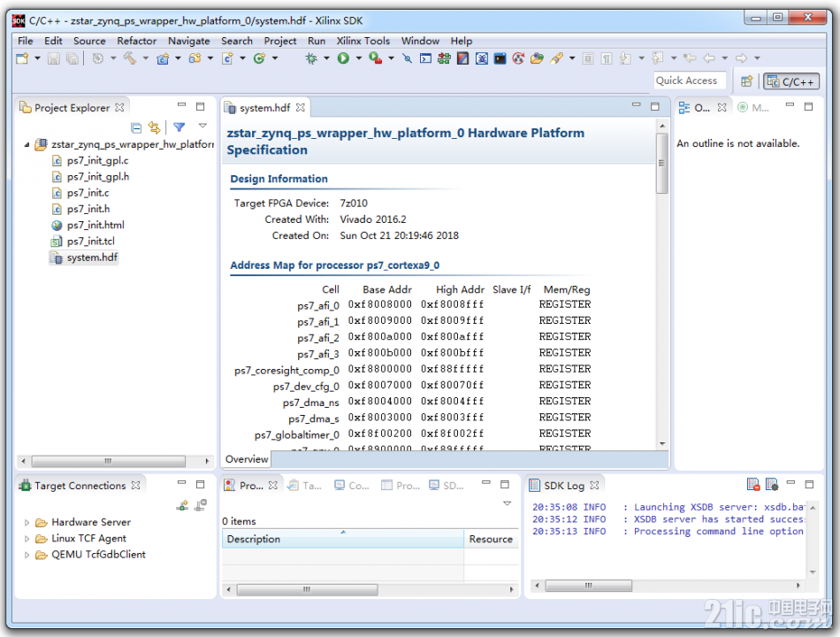Click the pencil/search tool icon in toolbar
This screenshot has width=840, height=637.
click(556, 58)
